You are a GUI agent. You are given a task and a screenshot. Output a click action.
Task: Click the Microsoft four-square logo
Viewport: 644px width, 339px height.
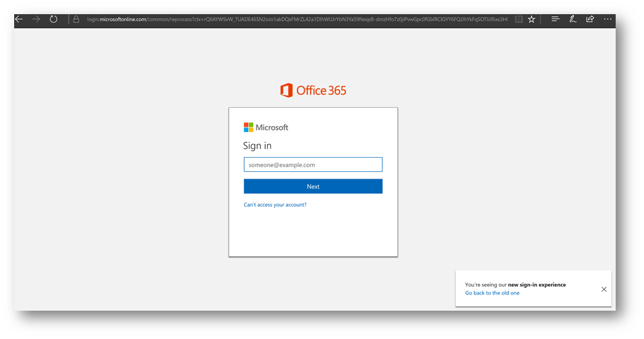(x=248, y=127)
